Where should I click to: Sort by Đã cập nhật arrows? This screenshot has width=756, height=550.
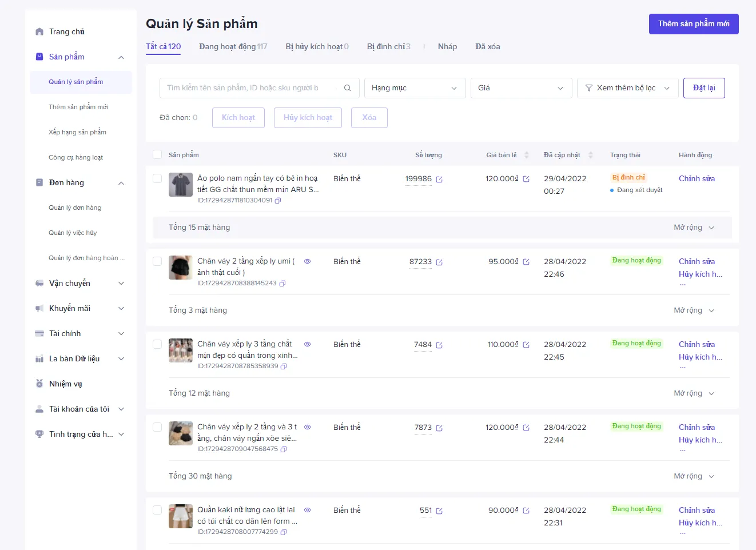(x=591, y=155)
